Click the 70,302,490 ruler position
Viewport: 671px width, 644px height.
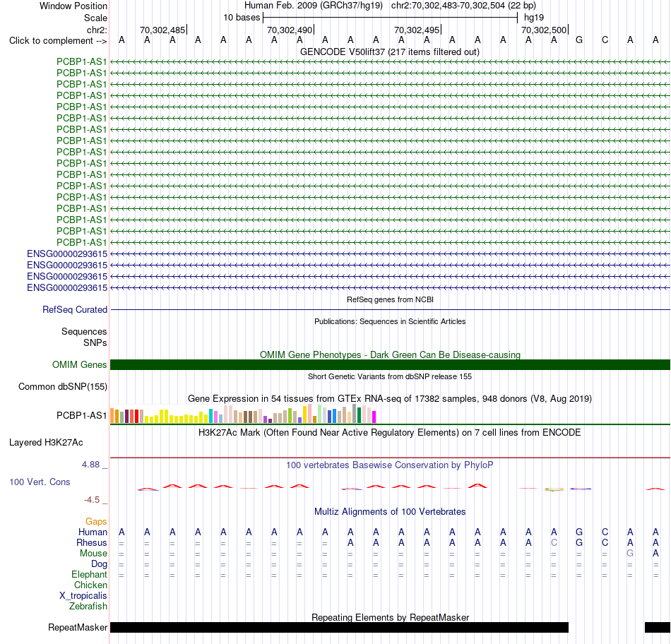pyautogui.click(x=290, y=30)
